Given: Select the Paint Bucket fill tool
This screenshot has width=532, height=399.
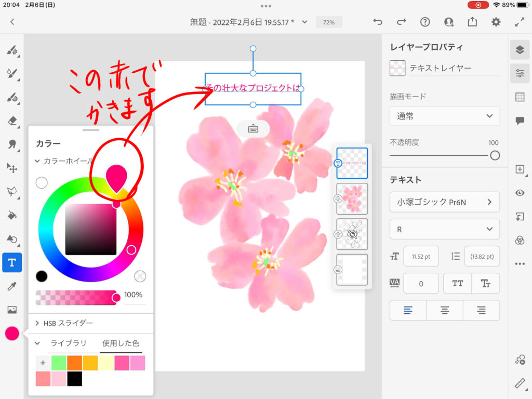Looking at the screenshot, I should point(12,215).
